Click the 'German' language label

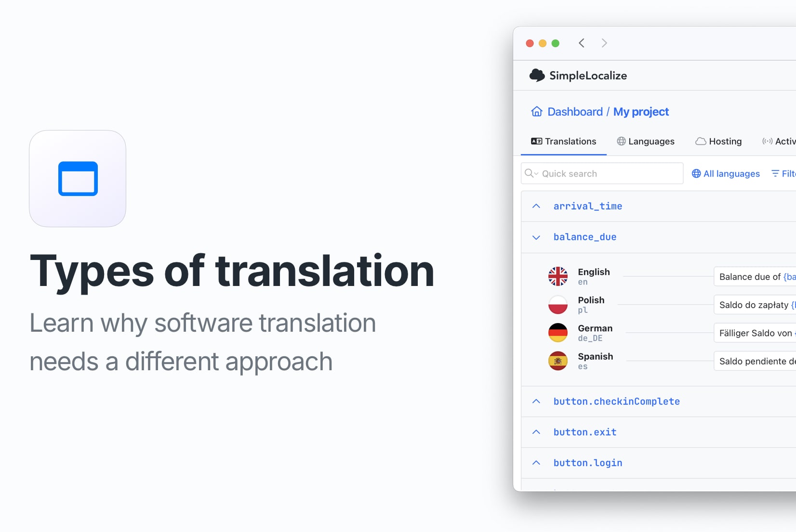click(x=595, y=328)
